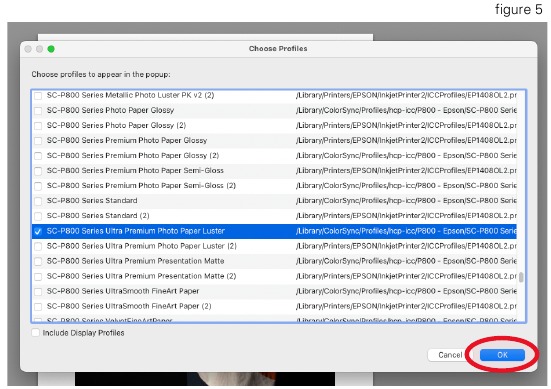Image resolution: width=551 pixels, height=389 pixels.
Task: Click the name Premium Photo Paper Semi-Gloss (2)
Action: [141, 186]
